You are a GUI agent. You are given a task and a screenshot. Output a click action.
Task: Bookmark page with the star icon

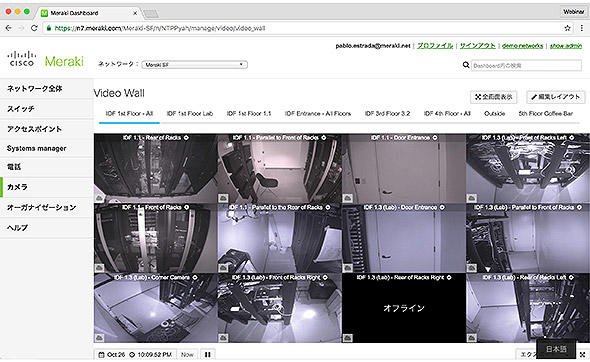[x=567, y=28]
